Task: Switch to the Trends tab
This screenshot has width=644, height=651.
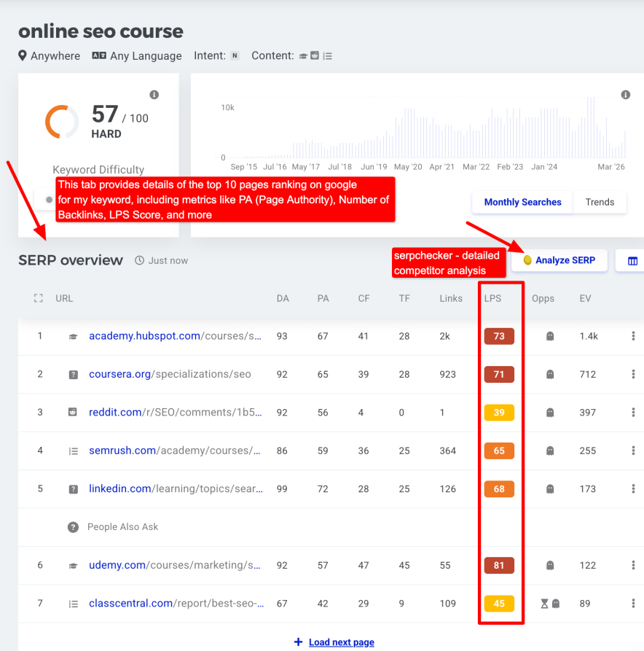Action: pos(599,202)
